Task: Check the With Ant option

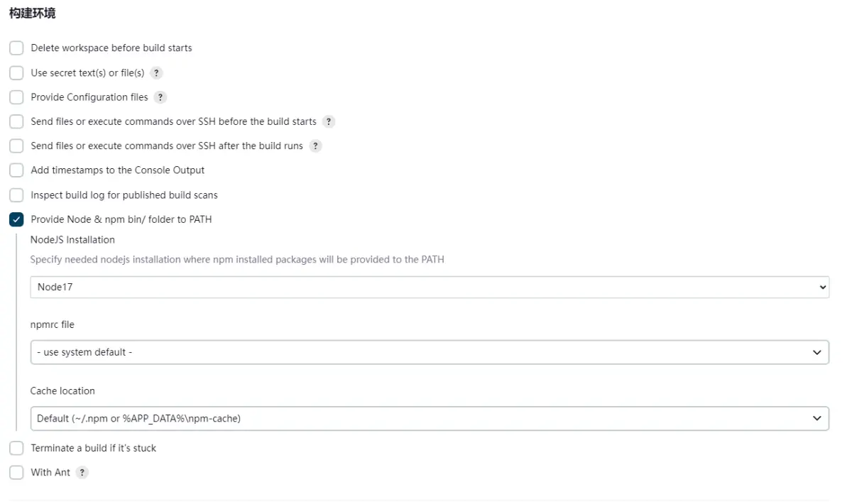Action: coord(16,473)
